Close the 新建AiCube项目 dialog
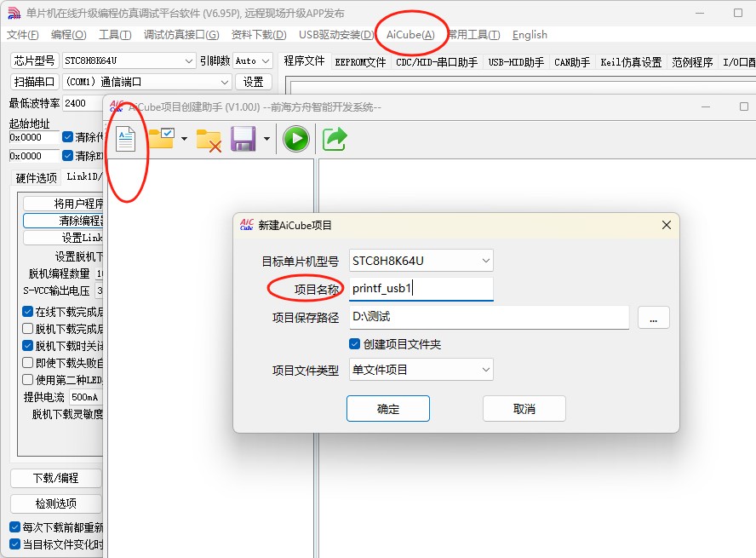This screenshot has width=756, height=558. click(x=667, y=225)
